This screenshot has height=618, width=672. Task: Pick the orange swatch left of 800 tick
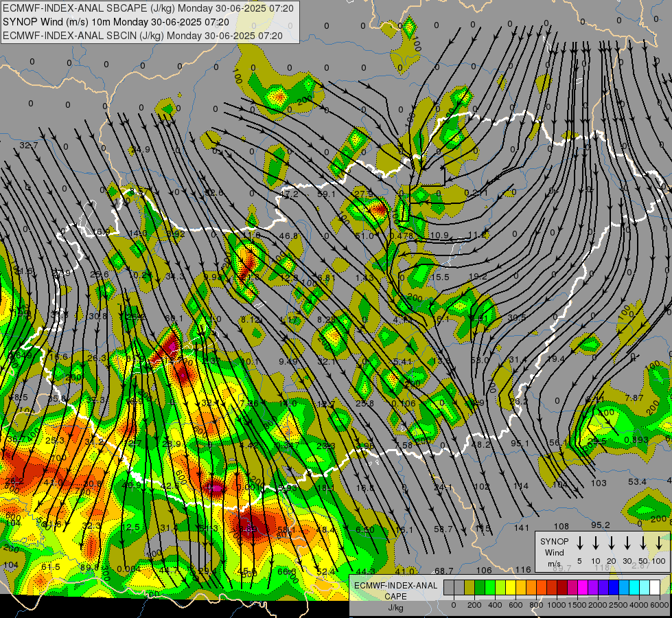(531, 588)
